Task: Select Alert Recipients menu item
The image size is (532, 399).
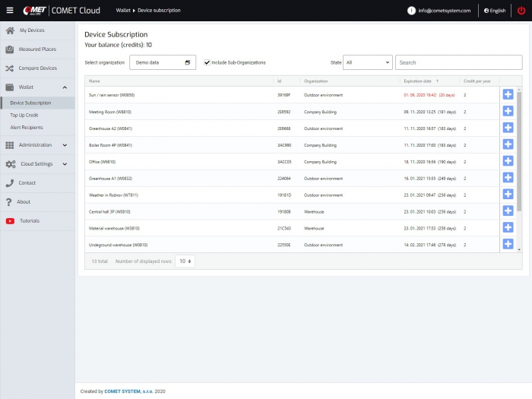Action: coord(27,128)
